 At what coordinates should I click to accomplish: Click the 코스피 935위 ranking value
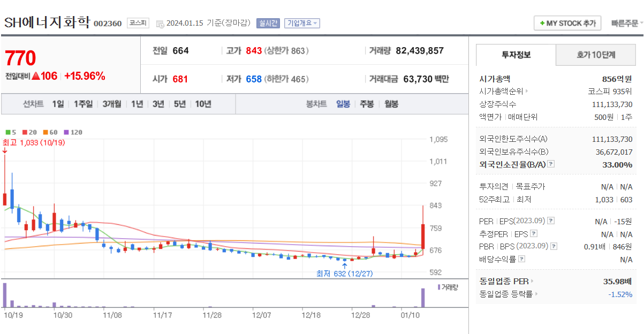coord(610,92)
